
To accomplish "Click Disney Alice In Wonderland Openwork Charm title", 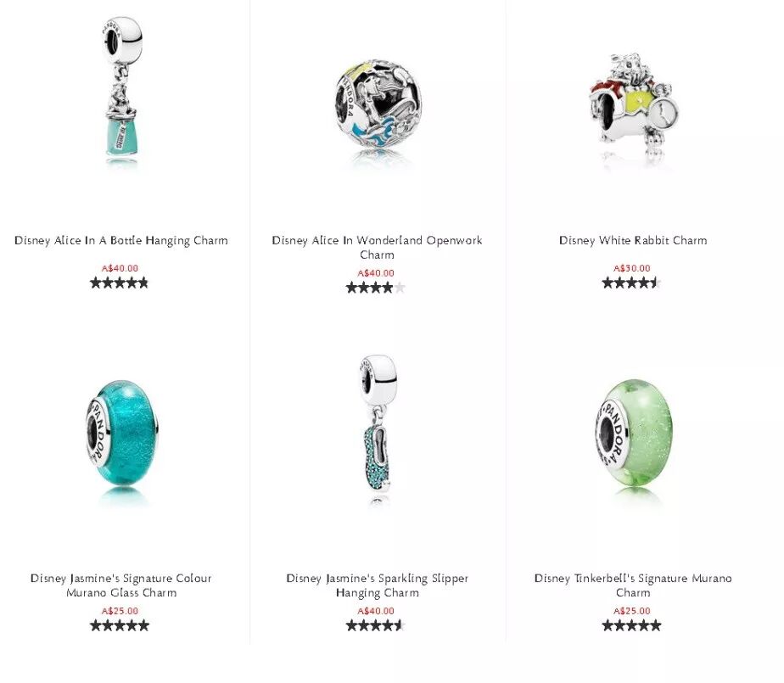I will click(377, 248).
